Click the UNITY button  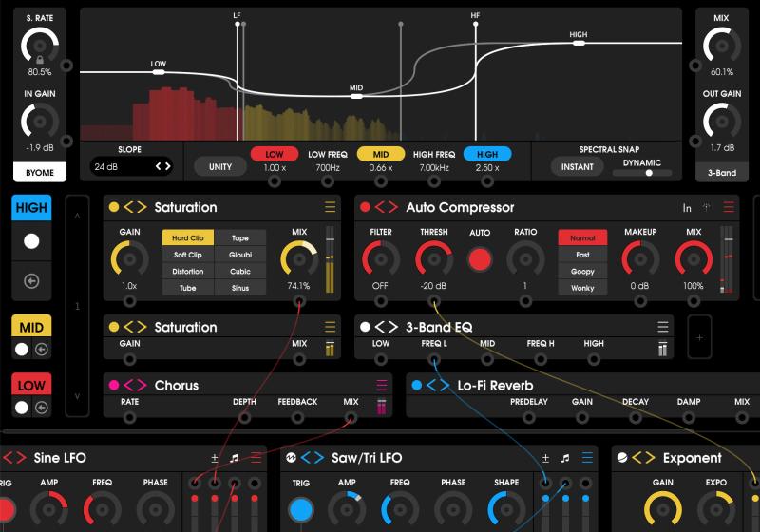220,166
